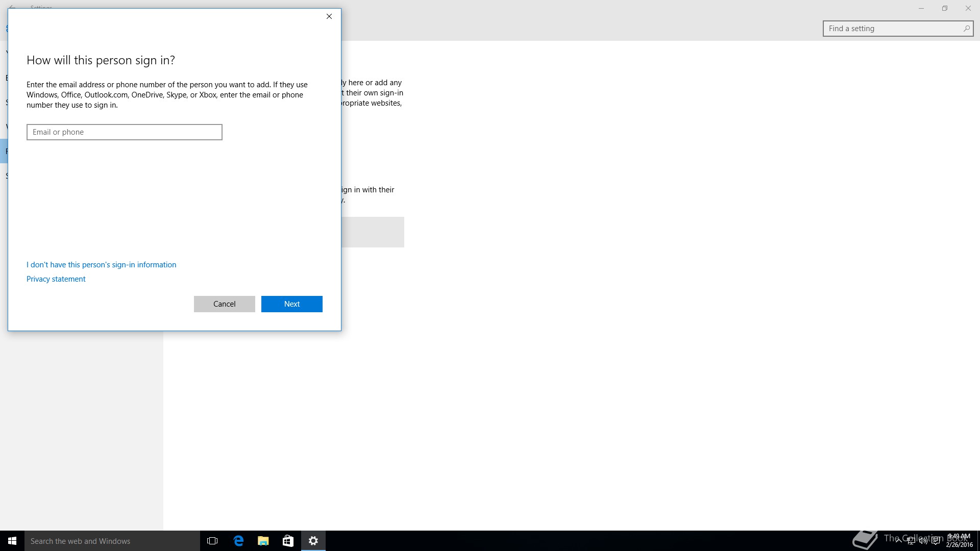Open the Windows Store taskbar icon
Image resolution: width=980 pixels, height=551 pixels.
pos(288,541)
